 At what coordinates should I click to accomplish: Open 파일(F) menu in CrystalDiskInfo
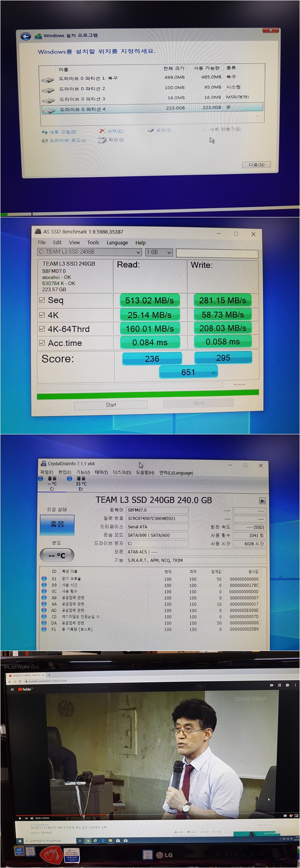tap(47, 472)
